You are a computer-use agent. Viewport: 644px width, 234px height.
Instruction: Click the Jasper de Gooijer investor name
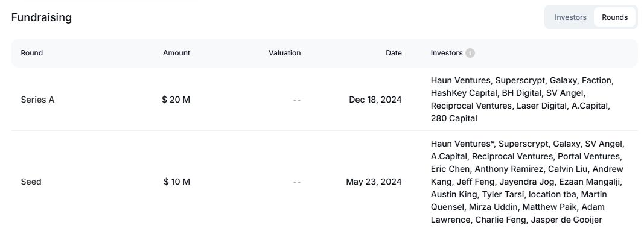tap(566, 220)
